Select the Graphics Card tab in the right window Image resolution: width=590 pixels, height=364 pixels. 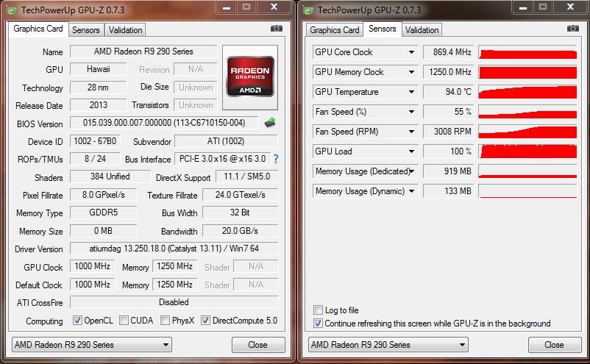334,30
